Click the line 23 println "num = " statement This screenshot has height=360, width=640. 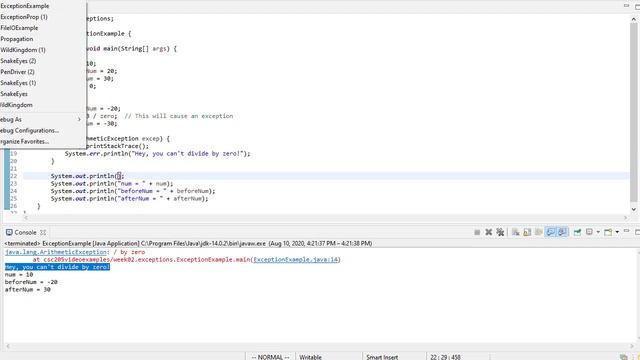pos(112,184)
